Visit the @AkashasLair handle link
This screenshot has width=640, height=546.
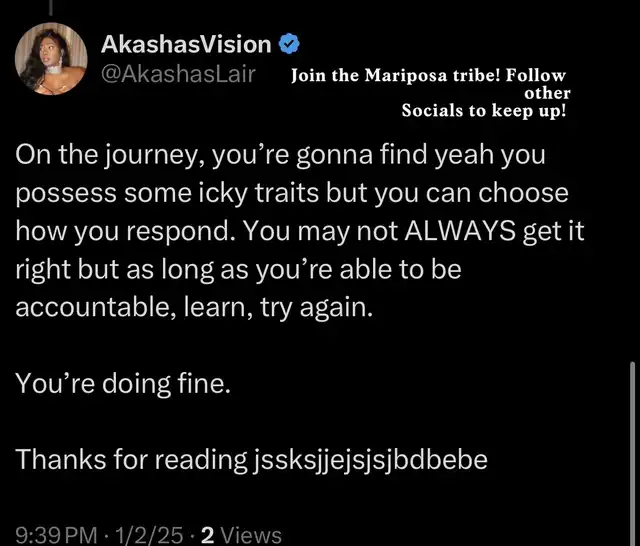(178, 74)
